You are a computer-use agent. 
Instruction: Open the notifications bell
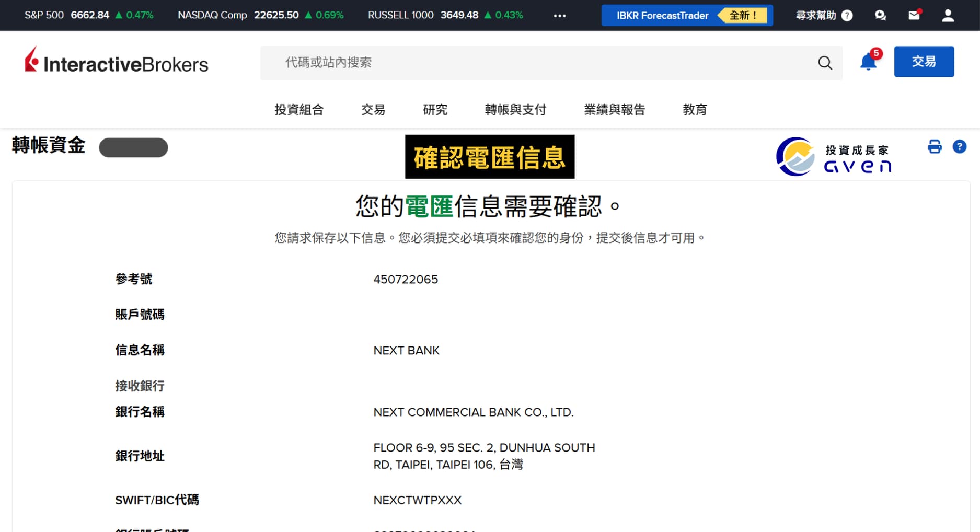point(868,62)
